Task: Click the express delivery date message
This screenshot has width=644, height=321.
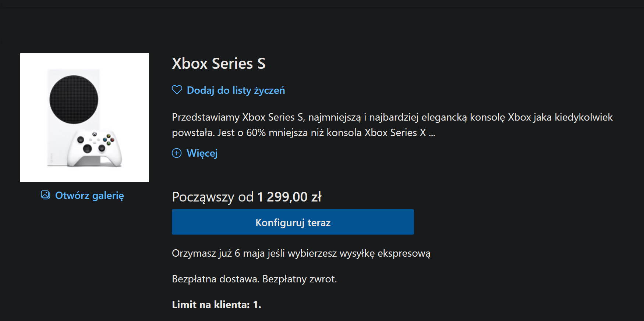Action: pyautogui.click(x=301, y=253)
